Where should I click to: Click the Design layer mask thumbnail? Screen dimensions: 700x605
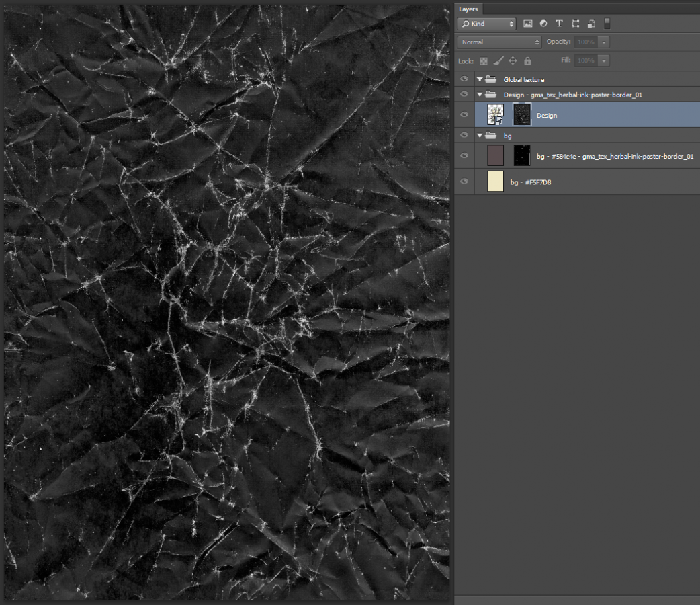coord(521,115)
